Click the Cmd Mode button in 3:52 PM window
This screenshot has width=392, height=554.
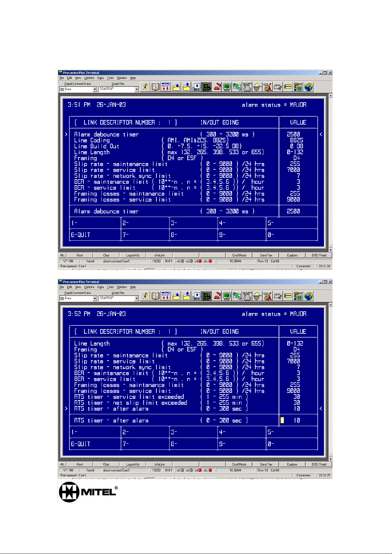(x=239, y=464)
